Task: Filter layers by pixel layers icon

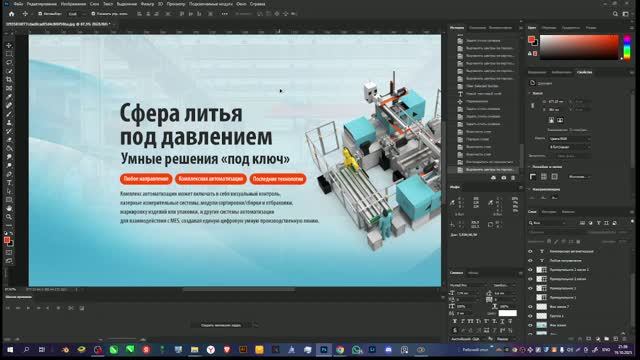Action: [x=582, y=223]
